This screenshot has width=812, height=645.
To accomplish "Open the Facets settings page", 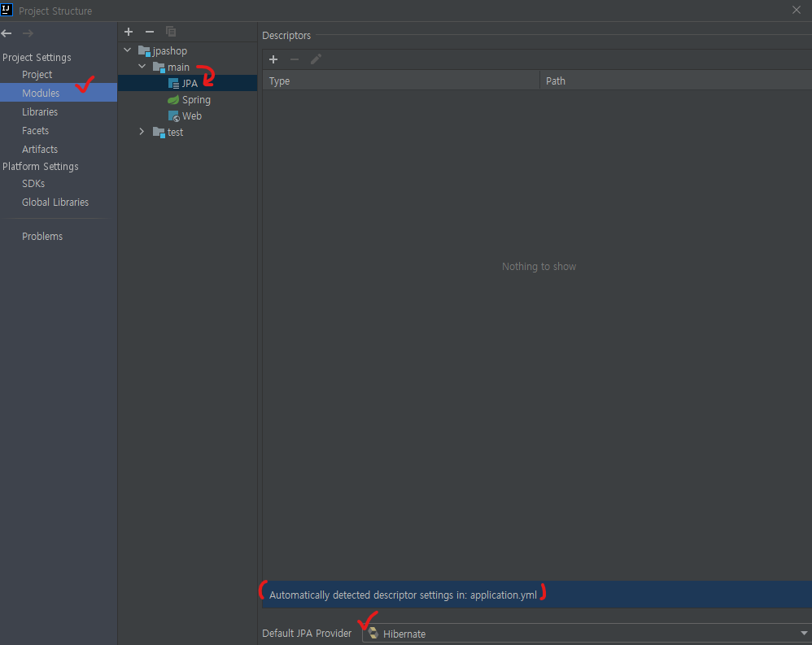I will [35, 130].
